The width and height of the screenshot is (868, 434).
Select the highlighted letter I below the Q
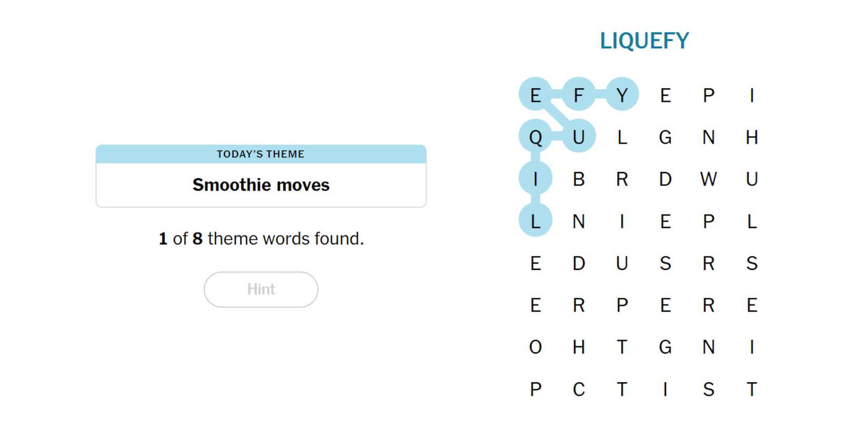pyautogui.click(x=535, y=179)
